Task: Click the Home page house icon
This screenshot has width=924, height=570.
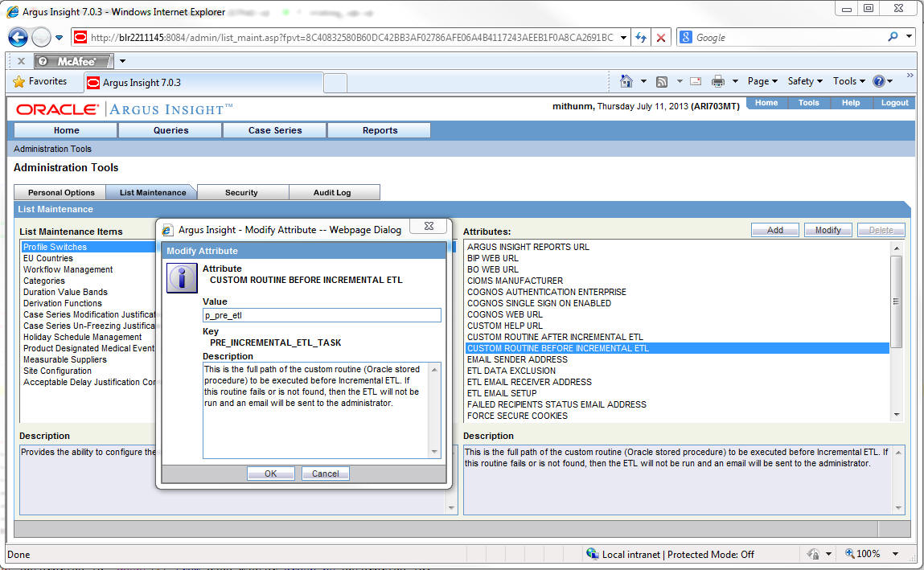Action: point(626,81)
